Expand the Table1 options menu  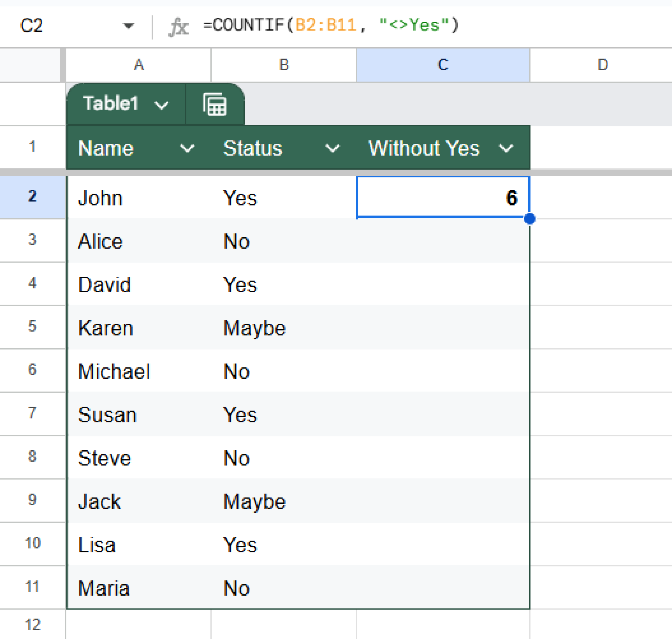click(x=161, y=105)
